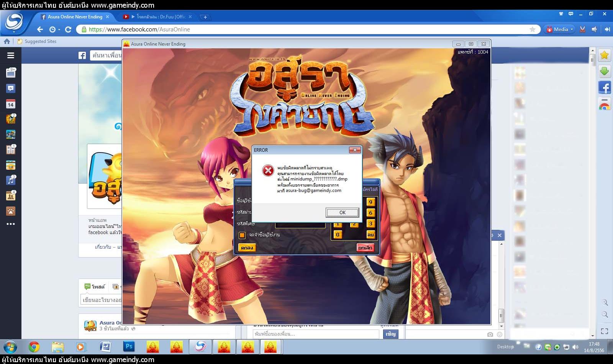Open the Facebook shortcut in right sidebar
Screen dimensions: 613x364
(x=605, y=88)
